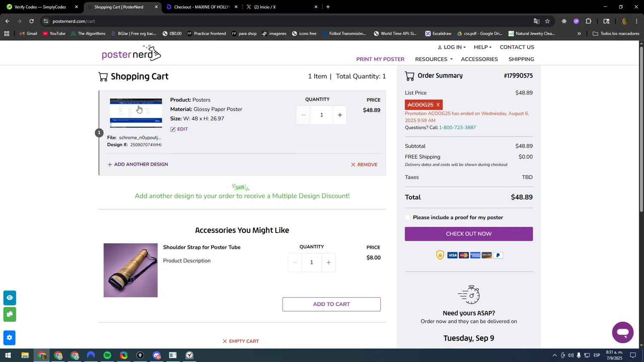This screenshot has width=644, height=362.
Task: Click the CHECK OUT NOW button
Action: pyautogui.click(x=468, y=234)
